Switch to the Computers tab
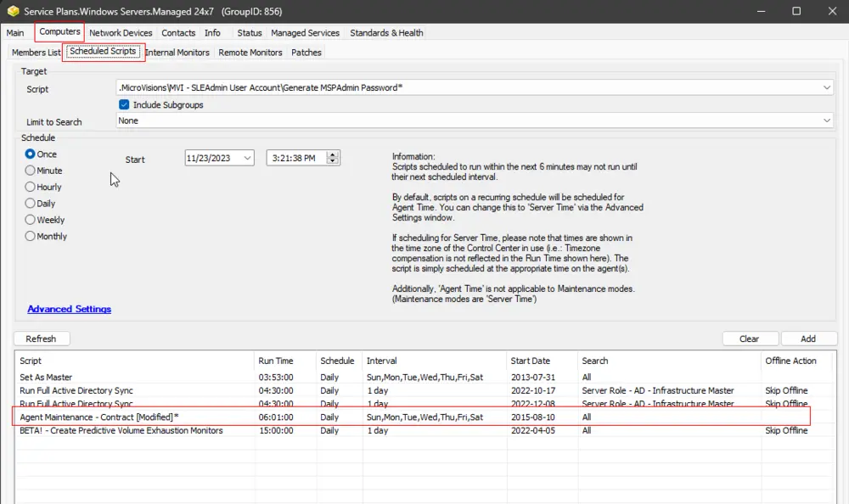This screenshot has height=504, width=849. click(x=59, y=32)
